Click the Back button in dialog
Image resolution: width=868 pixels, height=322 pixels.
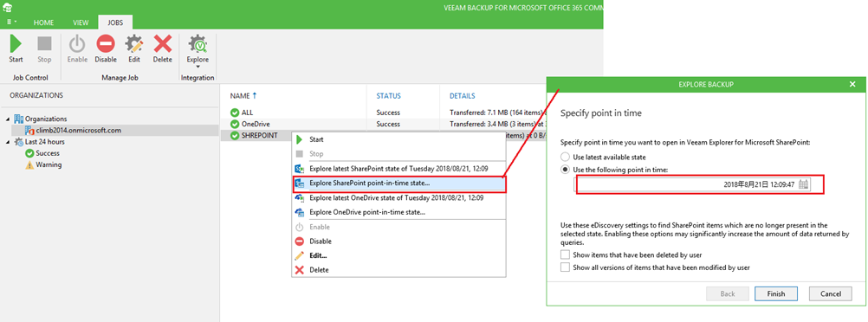[728, 293]
